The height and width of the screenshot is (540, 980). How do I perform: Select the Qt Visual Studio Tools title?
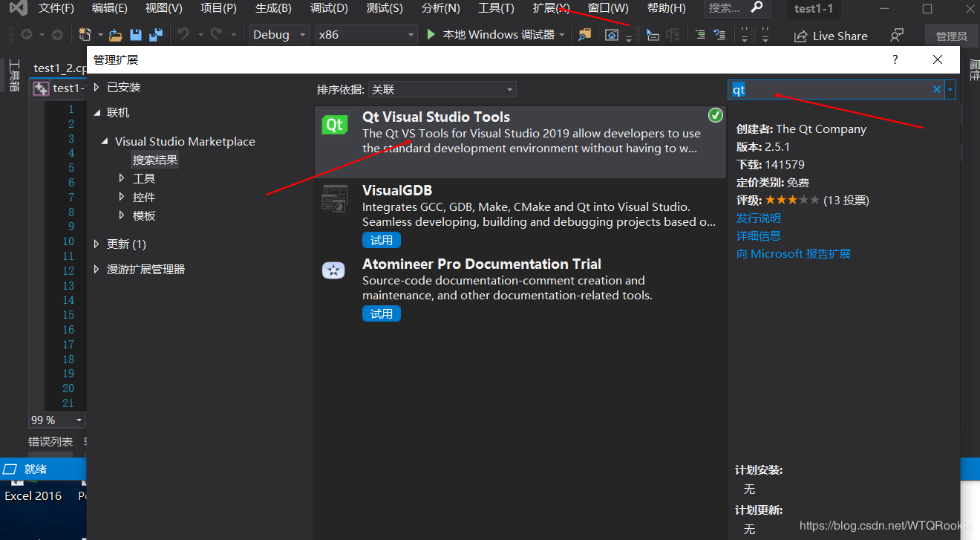pos(436,117)
